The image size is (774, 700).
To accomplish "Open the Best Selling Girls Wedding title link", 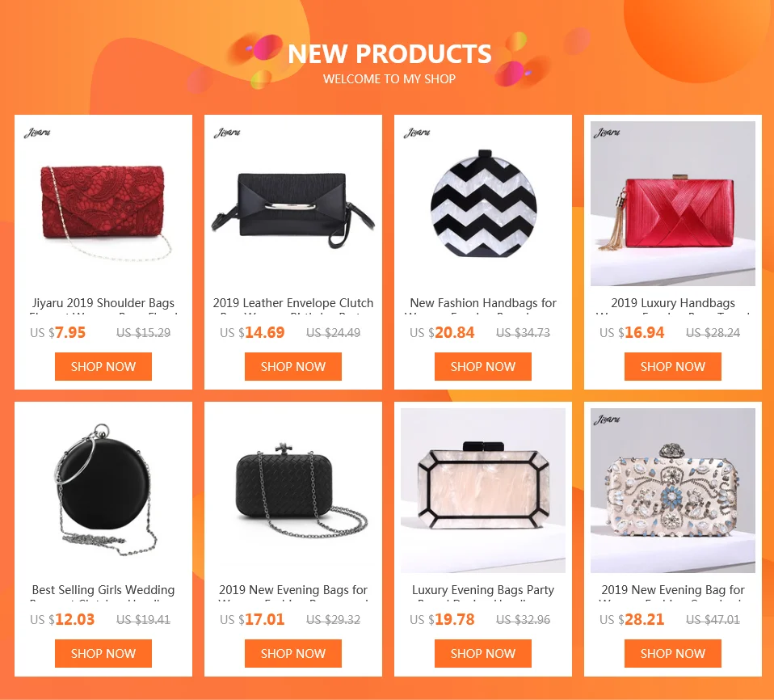I will (x=103, y=590).
